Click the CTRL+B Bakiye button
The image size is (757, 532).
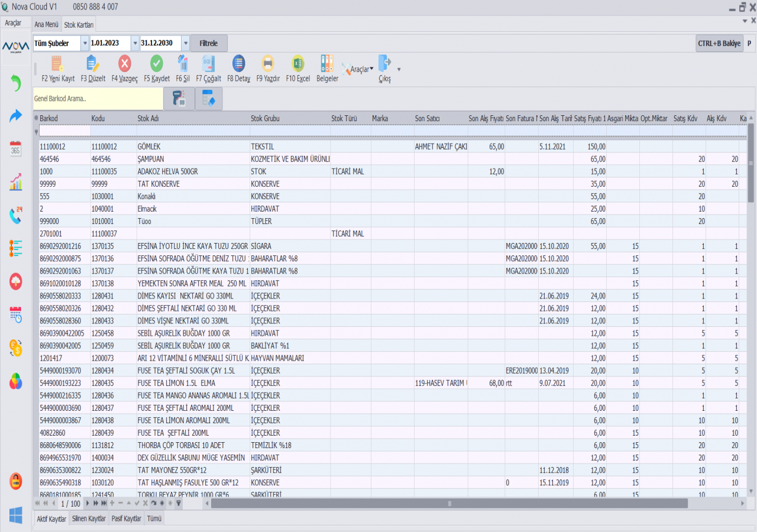[719, 43]
